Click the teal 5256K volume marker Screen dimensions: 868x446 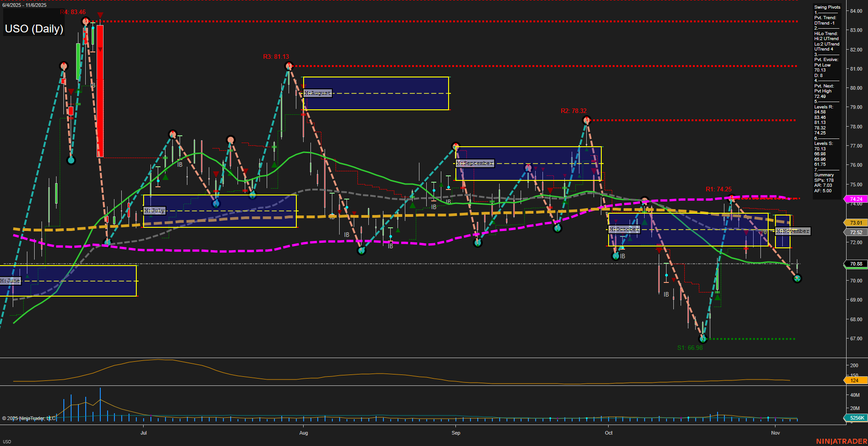click(x=856, y=418)
